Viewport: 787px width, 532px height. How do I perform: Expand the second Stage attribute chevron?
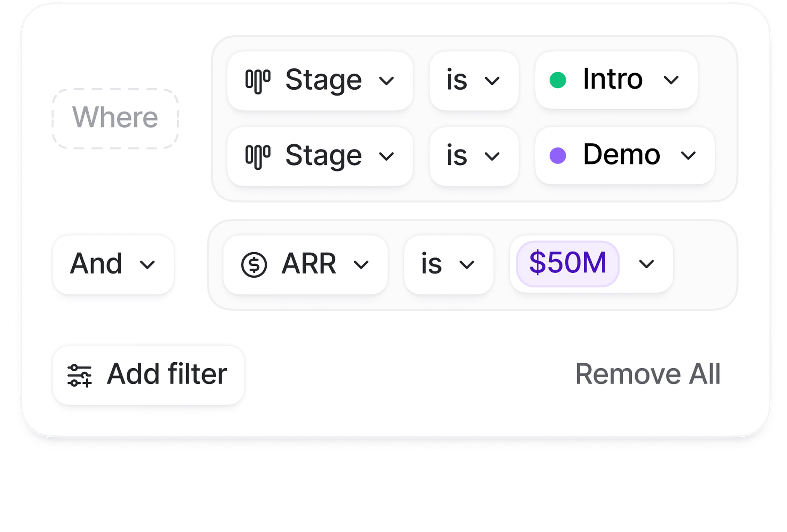(386, 156)
